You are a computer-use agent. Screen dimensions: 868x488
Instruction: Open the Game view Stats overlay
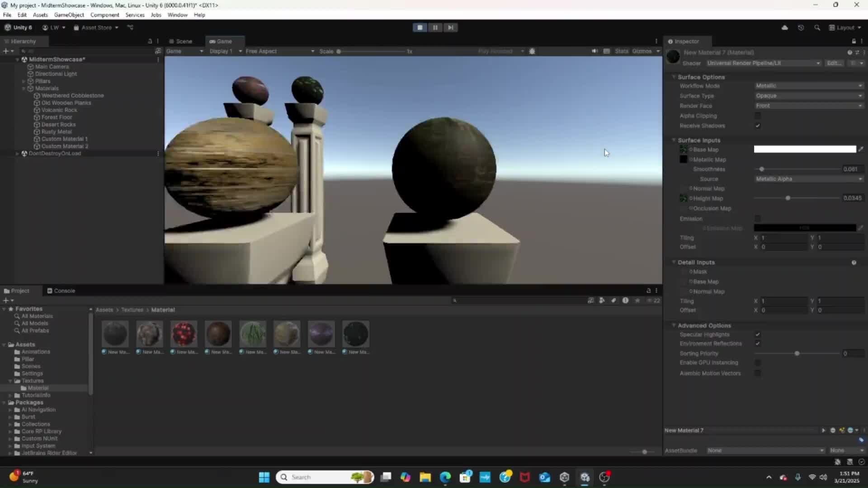622,51
